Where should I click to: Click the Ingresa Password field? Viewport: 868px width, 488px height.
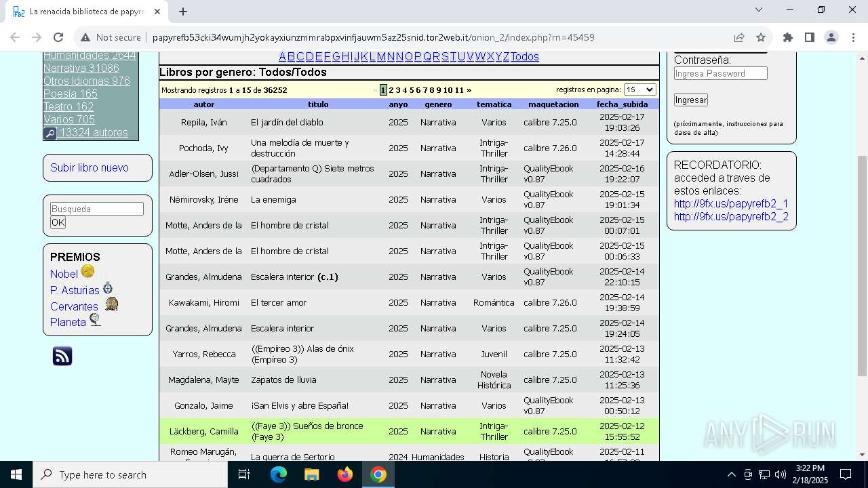pos(720,73)
